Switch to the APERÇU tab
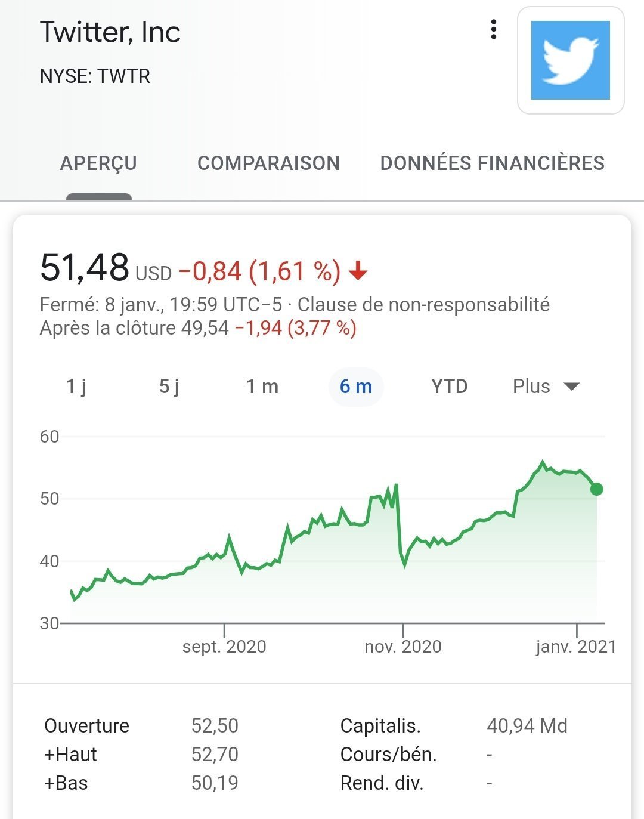The image size is (644, 819). tap(98, 163)
